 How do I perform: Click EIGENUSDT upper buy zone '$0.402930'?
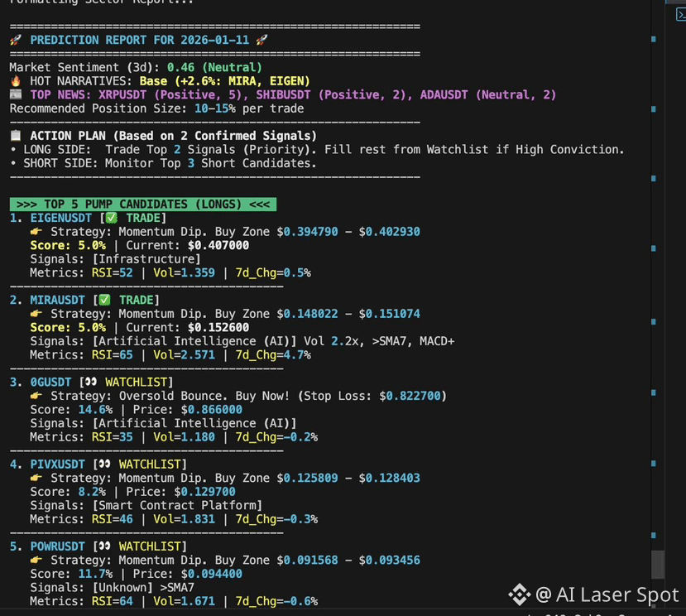[390, 232]
